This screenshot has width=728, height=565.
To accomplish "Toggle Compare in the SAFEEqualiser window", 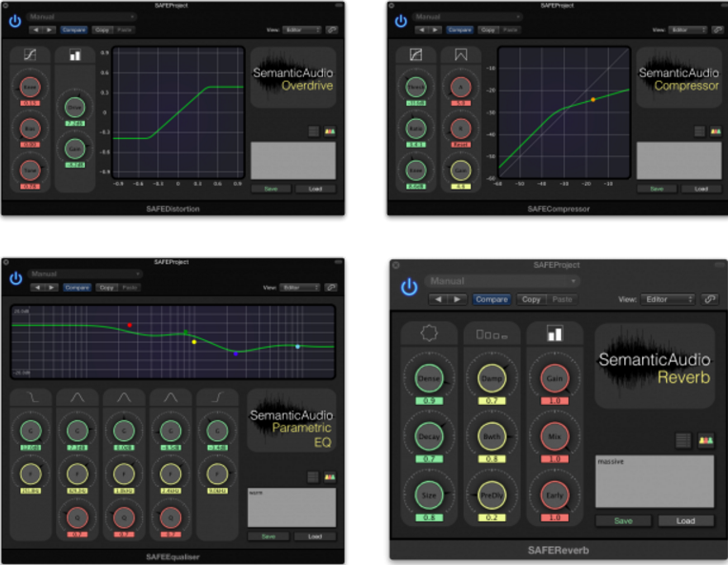I will (x=77, y=288).
